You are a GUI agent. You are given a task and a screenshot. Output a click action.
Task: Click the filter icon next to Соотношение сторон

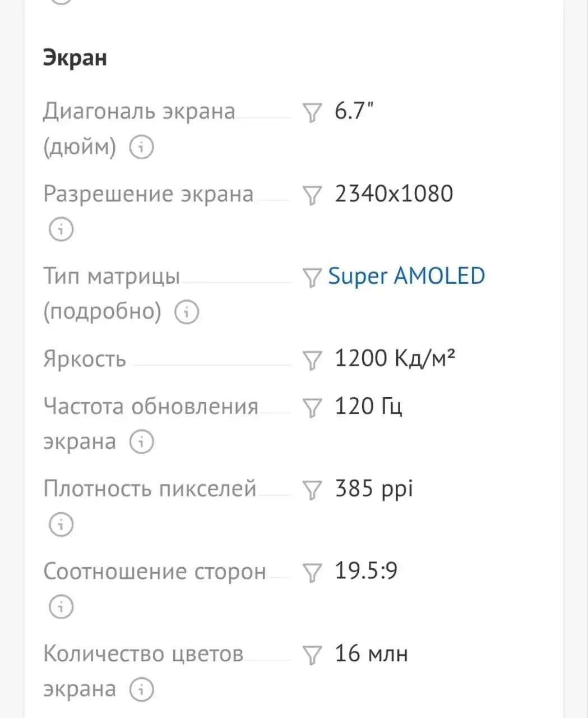pyautogui.click(x=312, y=571)
